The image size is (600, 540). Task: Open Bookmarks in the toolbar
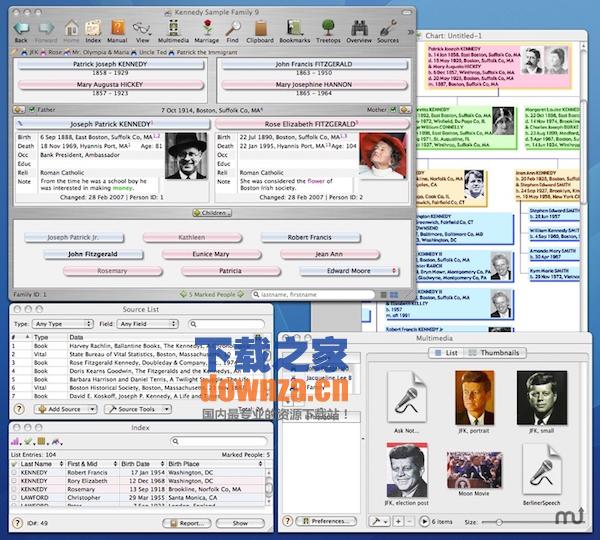point(294,29)
